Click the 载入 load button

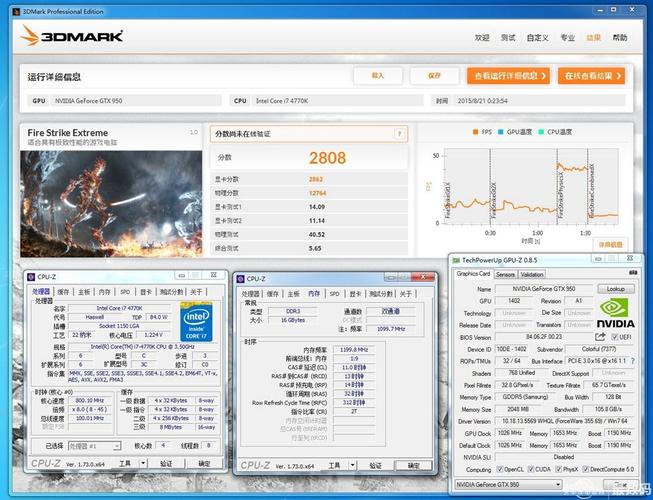click(x=378, y=76)
